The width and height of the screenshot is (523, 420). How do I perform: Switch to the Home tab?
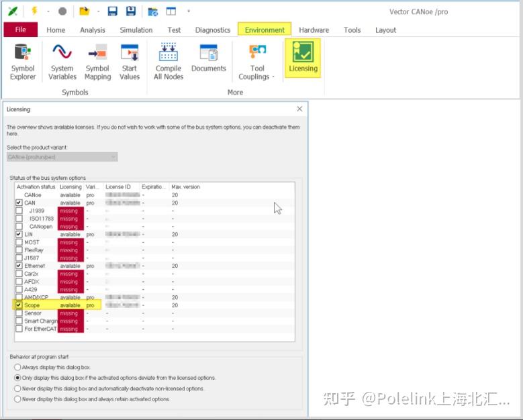56,30
